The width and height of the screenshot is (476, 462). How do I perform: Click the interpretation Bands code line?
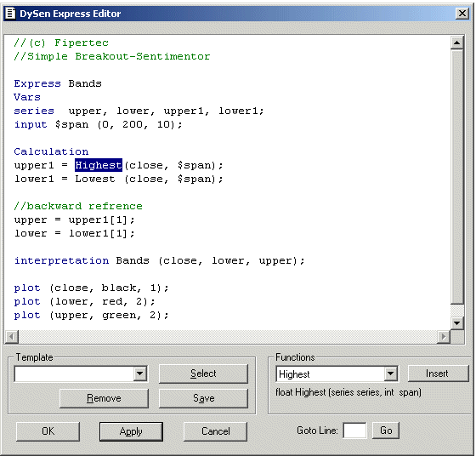(160, 261)
